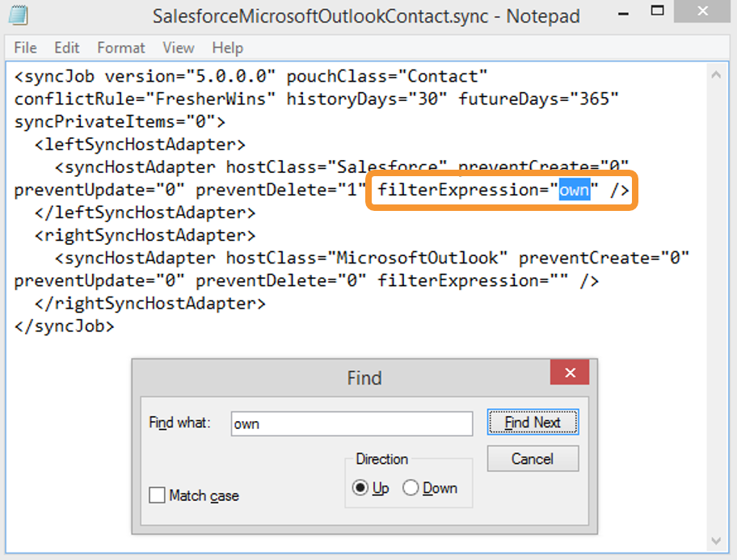Click the text historyDays="30"

tap(366, 99)
